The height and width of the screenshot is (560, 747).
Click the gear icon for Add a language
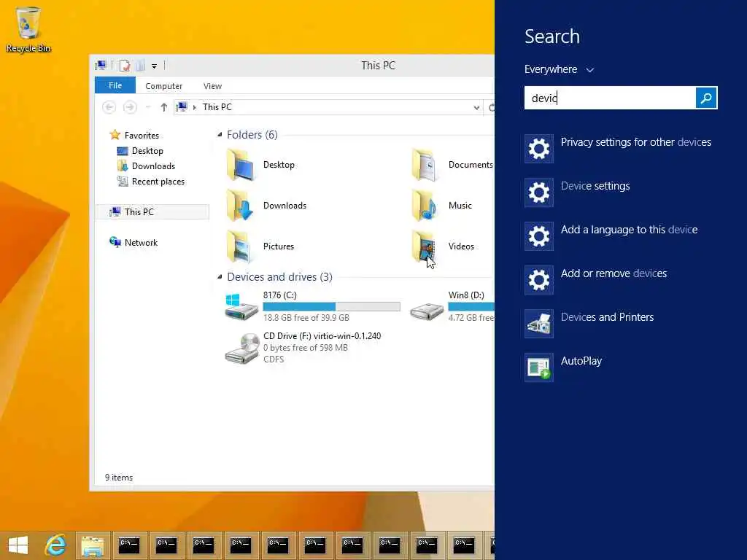tap(539, 236)
